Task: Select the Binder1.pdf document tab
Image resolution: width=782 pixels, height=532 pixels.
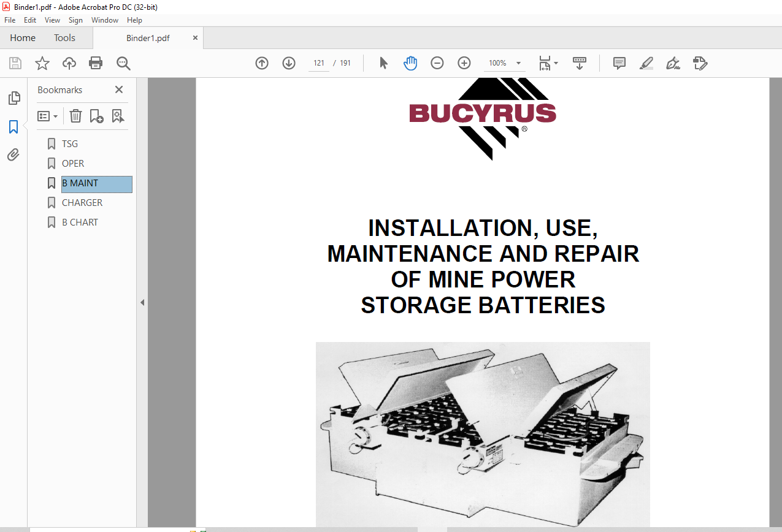Action: click(148, 38)
